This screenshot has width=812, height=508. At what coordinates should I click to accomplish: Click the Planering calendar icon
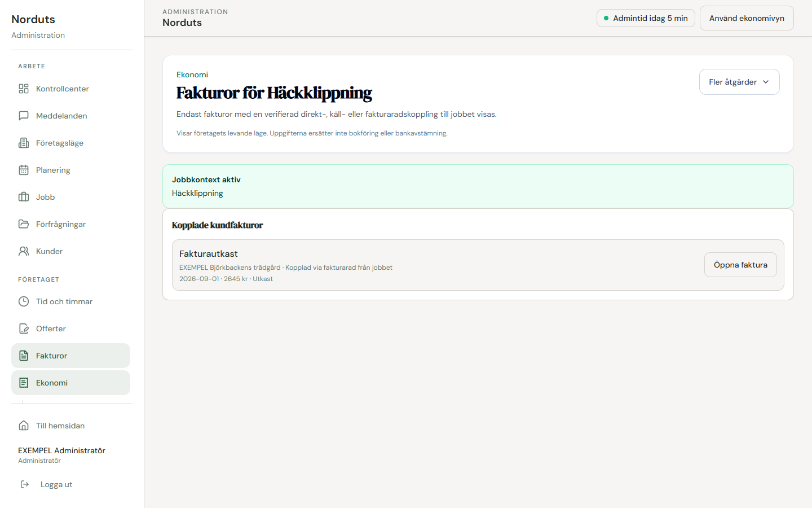pos(24,170)
